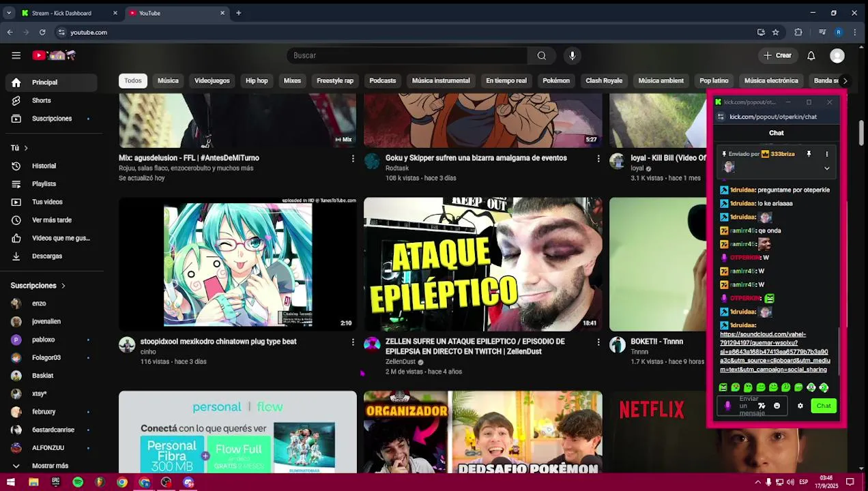Select the Podcasts filter chip
The height and width of the screenshot is (491, 868).
pos(382,80)
